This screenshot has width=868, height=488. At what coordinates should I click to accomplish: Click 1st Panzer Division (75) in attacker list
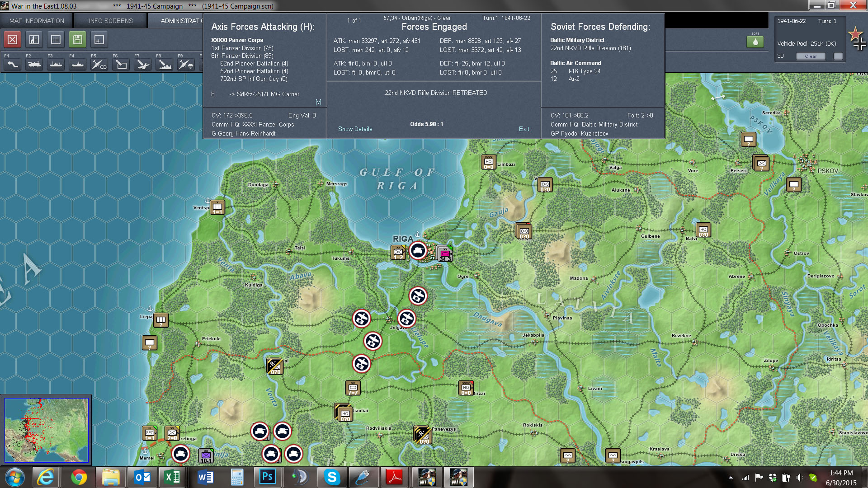242,48
